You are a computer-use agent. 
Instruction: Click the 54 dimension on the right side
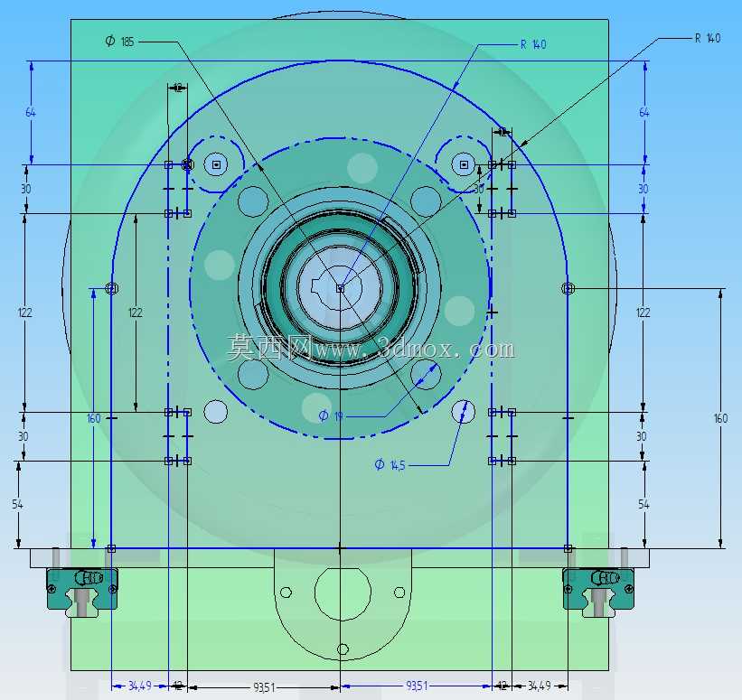(643, 504)
